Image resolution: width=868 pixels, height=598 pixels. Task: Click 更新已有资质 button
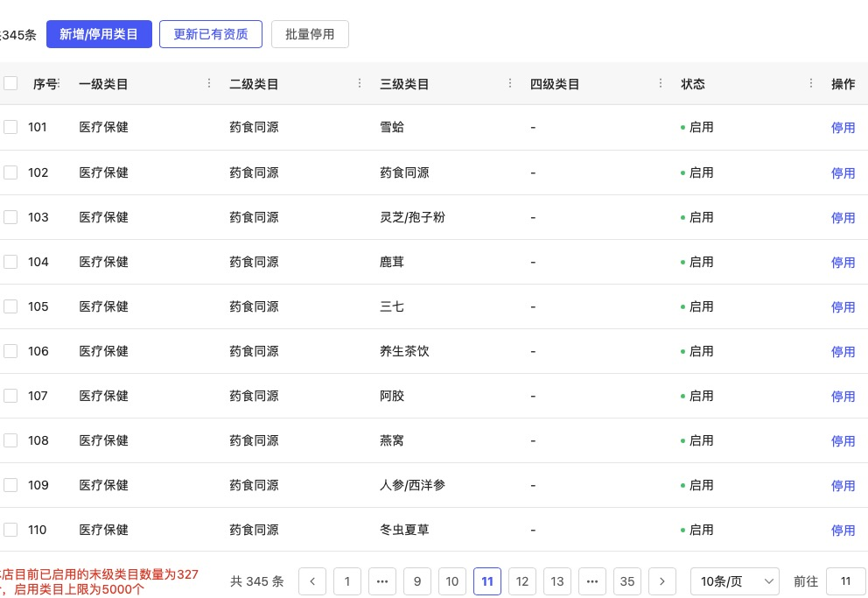coord(211,34)
